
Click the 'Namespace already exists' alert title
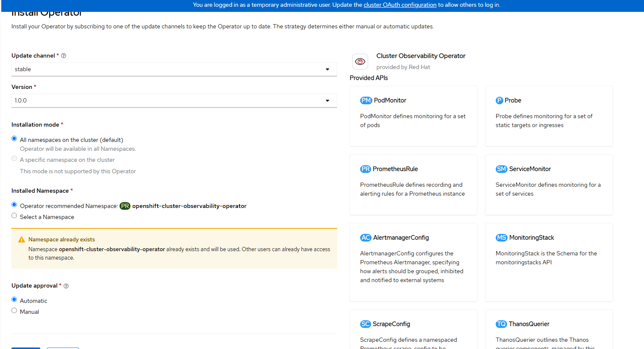point(61,240)
